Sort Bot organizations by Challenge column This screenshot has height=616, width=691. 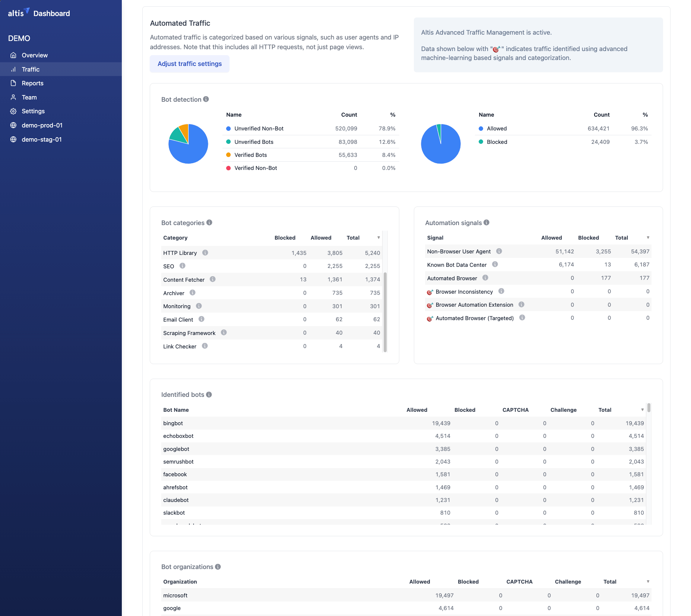point(568,582)
